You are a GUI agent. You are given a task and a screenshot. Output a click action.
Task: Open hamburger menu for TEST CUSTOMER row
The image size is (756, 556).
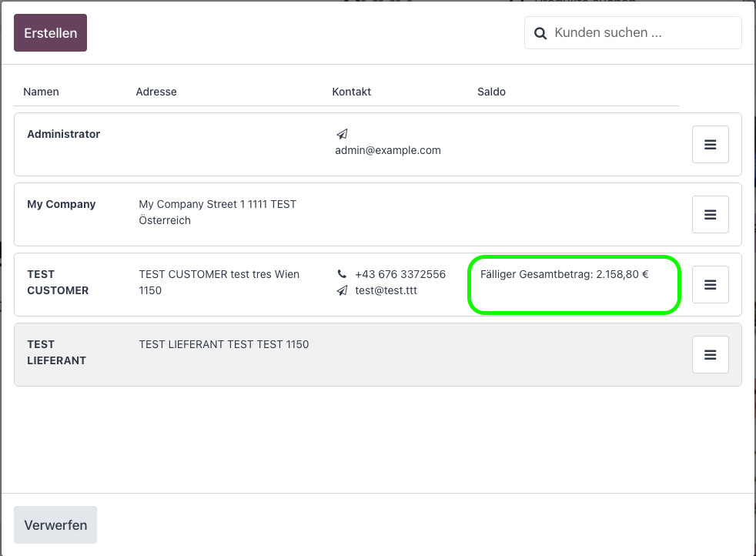[x=710, y=285]
